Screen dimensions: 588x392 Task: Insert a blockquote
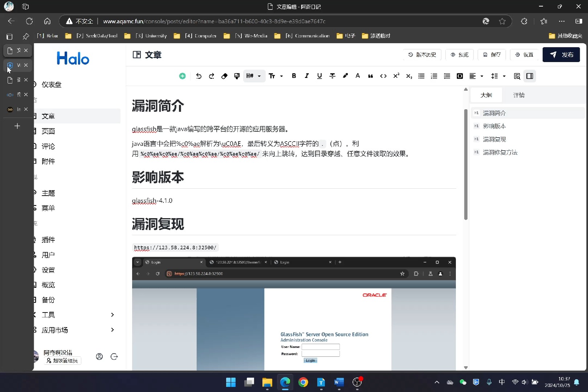coord(371,76)
